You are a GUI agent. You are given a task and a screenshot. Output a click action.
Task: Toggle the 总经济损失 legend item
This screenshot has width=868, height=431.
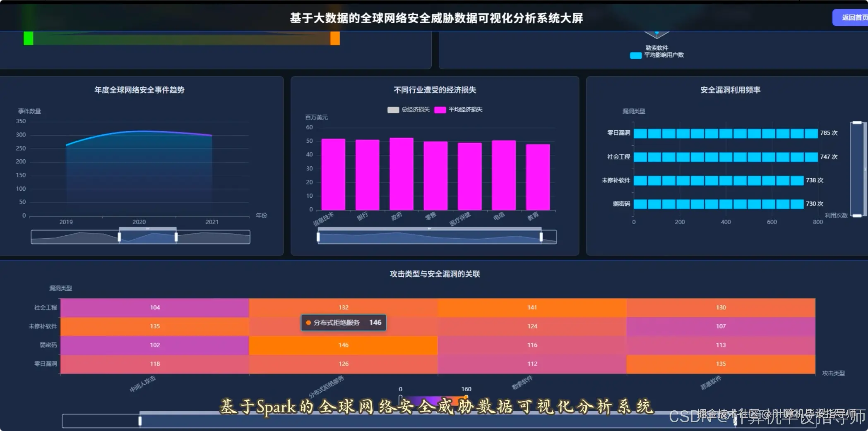[x=409, y=110]
